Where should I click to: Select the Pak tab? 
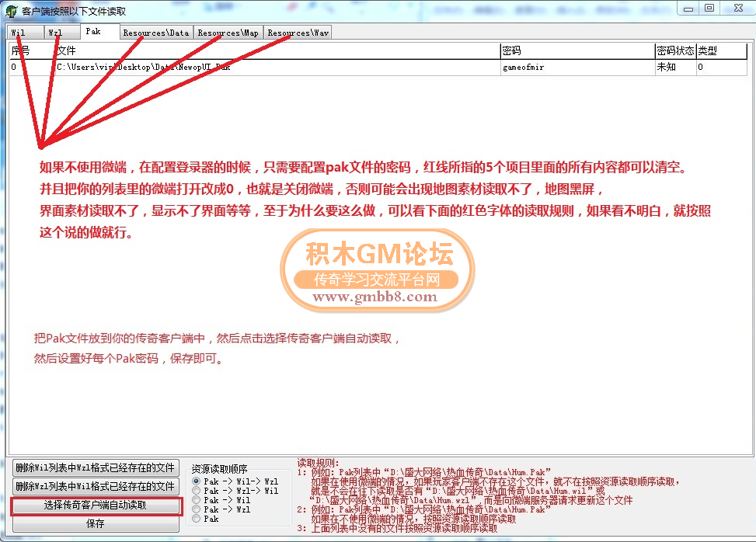pos(99,31)
